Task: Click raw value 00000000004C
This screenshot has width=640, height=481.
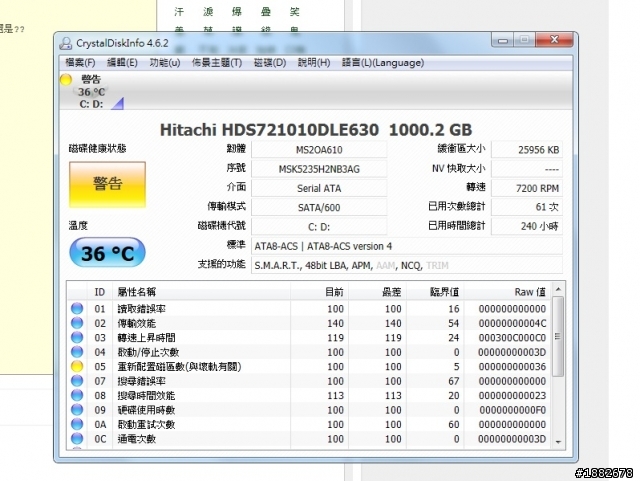Action: coord(512,323)
